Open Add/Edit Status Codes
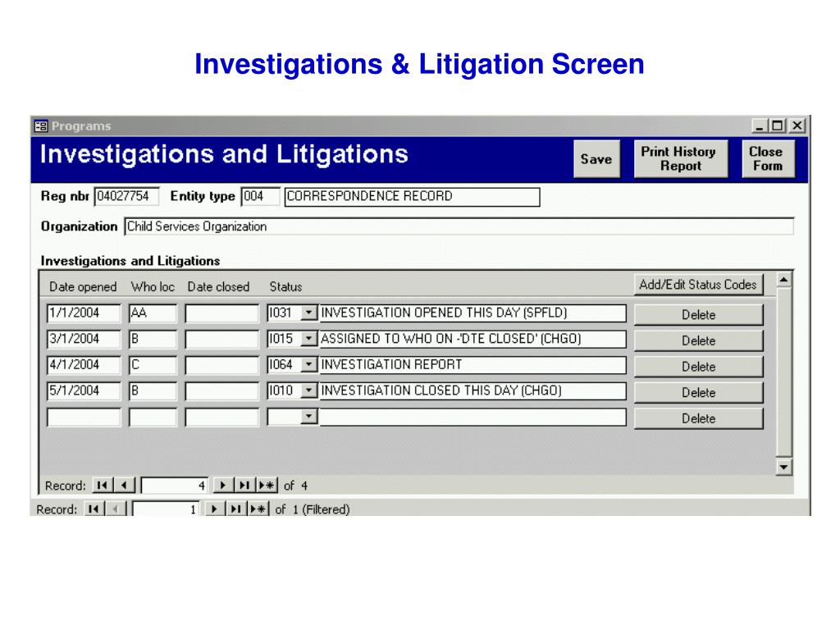 [699, 285]
